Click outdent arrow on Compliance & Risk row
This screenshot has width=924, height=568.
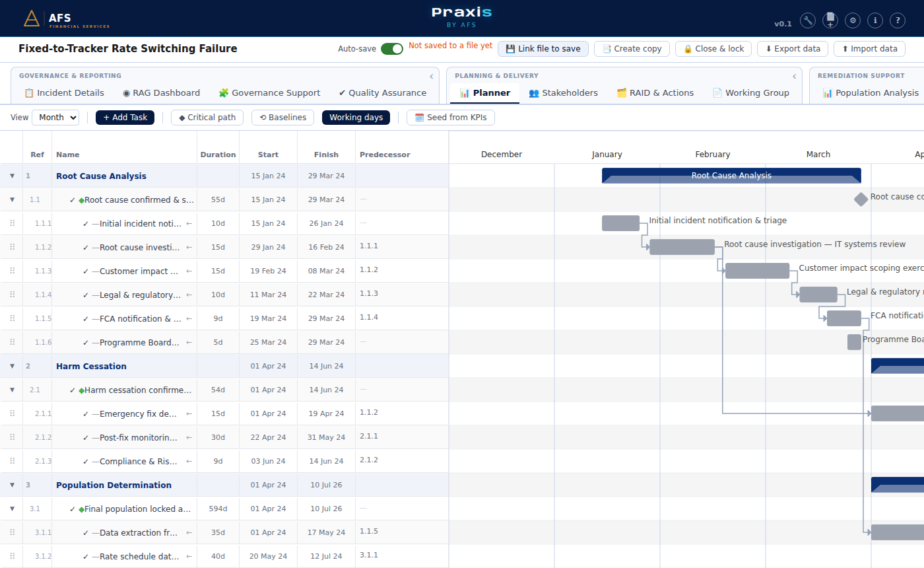(x=189, y=461)
